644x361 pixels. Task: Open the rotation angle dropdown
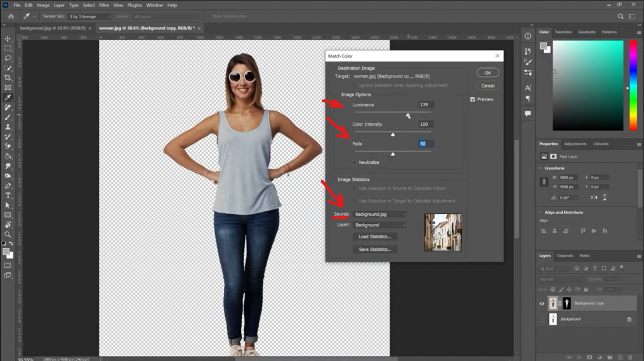[x=576, y=198]
